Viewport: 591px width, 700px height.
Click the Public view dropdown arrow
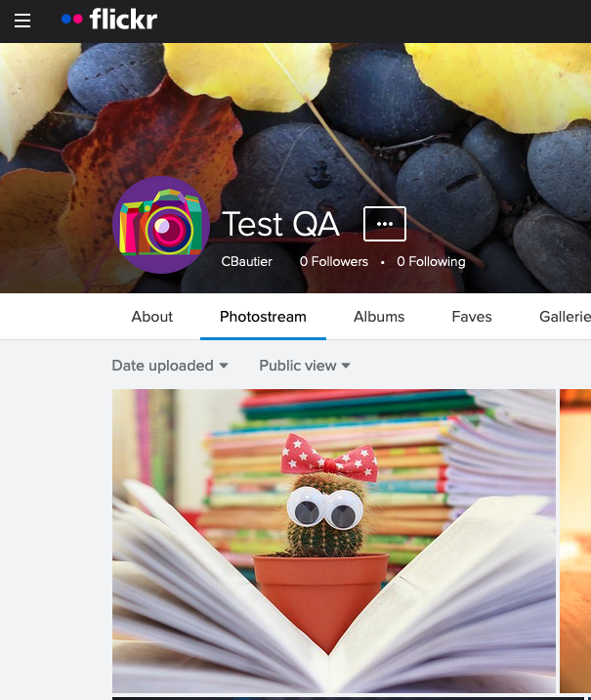pyautogui.click(x=346, y=366)
